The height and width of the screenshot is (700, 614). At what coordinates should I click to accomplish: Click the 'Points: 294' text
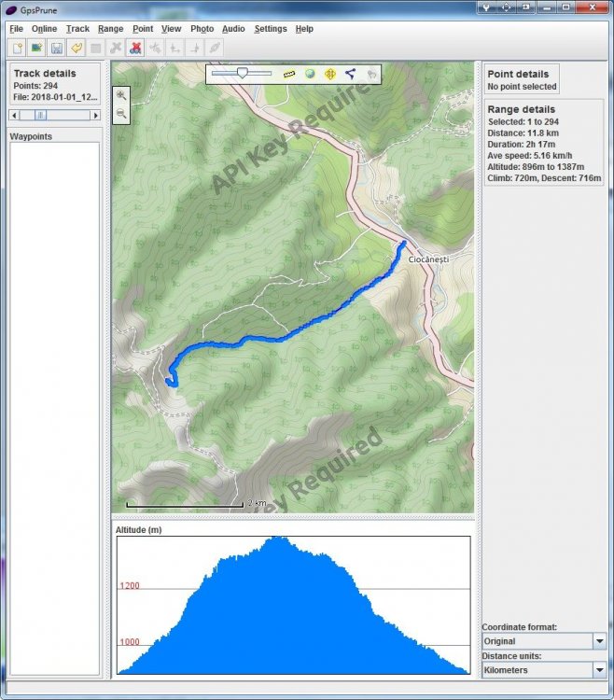(x=35, y=86)
